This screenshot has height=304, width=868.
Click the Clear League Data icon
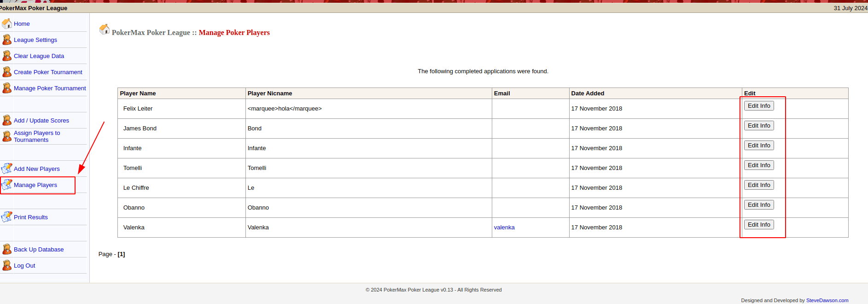[x=7, y=56]
